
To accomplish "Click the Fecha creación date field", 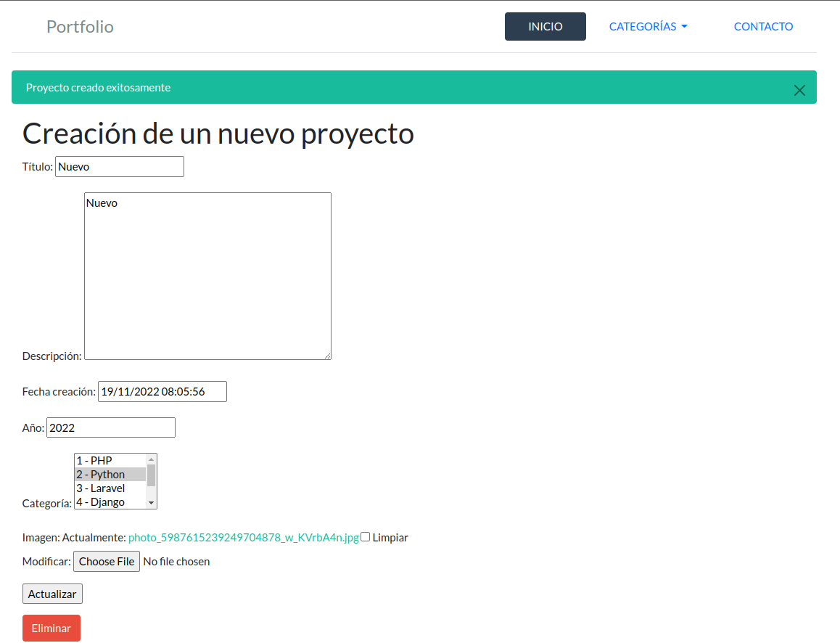I will (162, 392).
